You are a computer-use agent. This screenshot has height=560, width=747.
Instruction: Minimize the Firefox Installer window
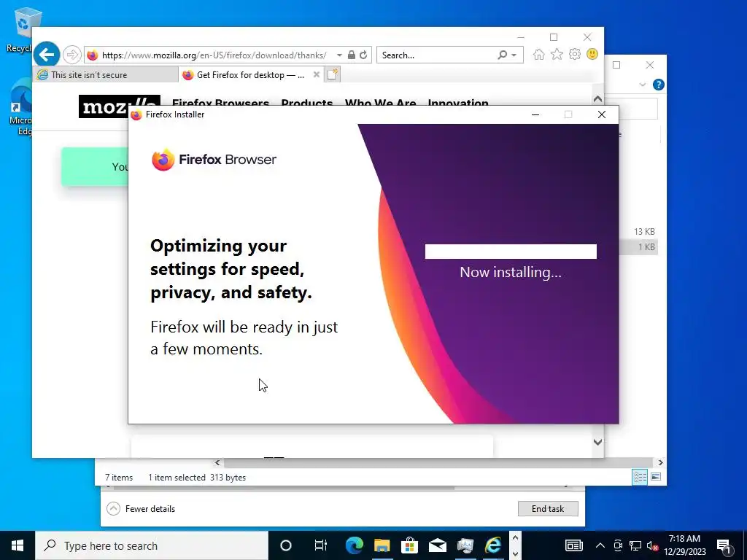535,114
